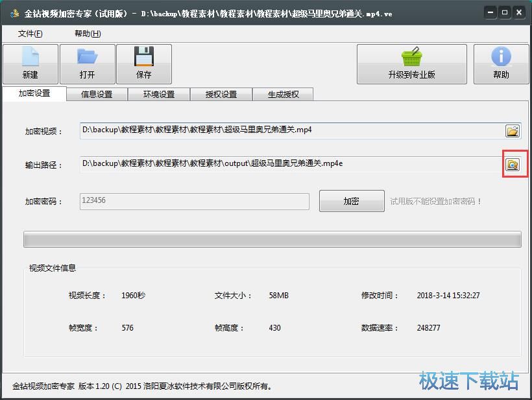Switch to the 加密设置 tab
This screenshot has height=400, width=532.
pos(34,93)
